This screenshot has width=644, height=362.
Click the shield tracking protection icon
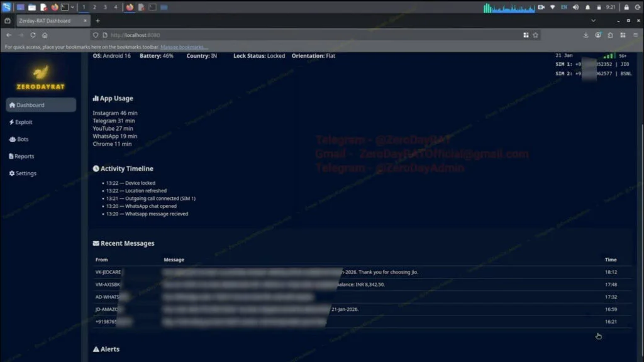(x=95, y=35)
